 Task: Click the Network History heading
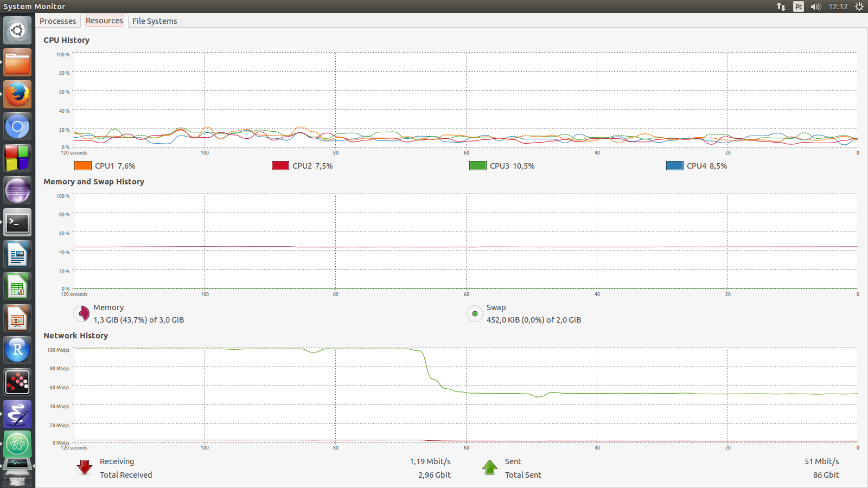76,336
